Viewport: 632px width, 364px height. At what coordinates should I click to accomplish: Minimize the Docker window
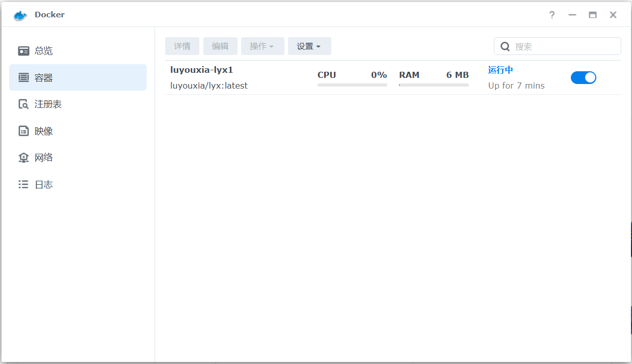[x=572, y=15]
